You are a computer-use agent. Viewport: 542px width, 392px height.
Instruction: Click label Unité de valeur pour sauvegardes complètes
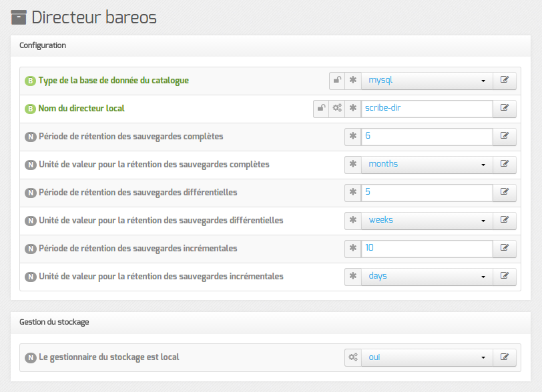(x=154, y=165)
